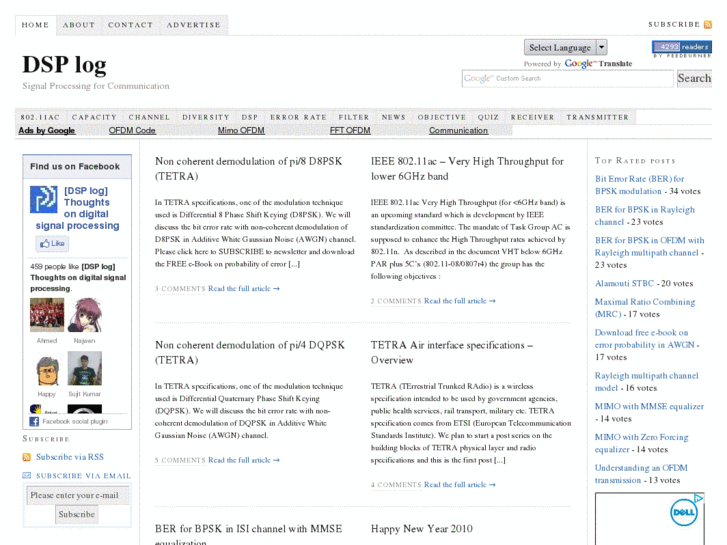Click the orange RSS icon beside SUBSCRIBE
727x545 pixels.
click(x=708, y=25)
